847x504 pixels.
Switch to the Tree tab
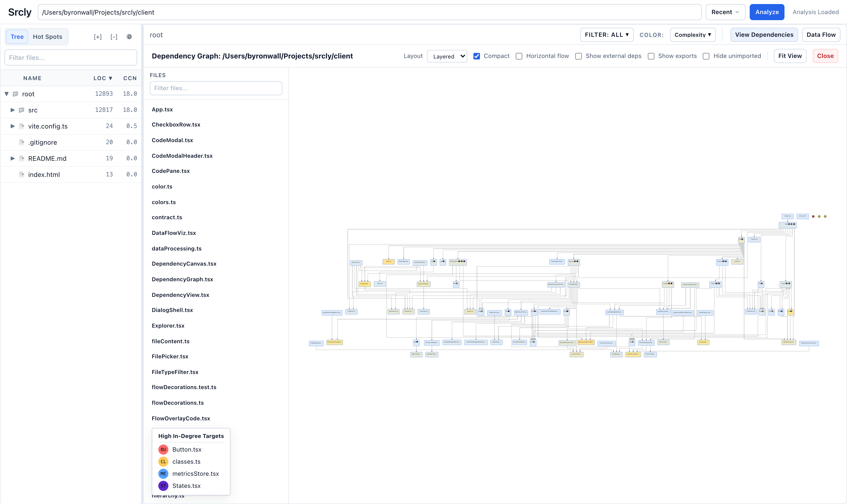[17, 37]
